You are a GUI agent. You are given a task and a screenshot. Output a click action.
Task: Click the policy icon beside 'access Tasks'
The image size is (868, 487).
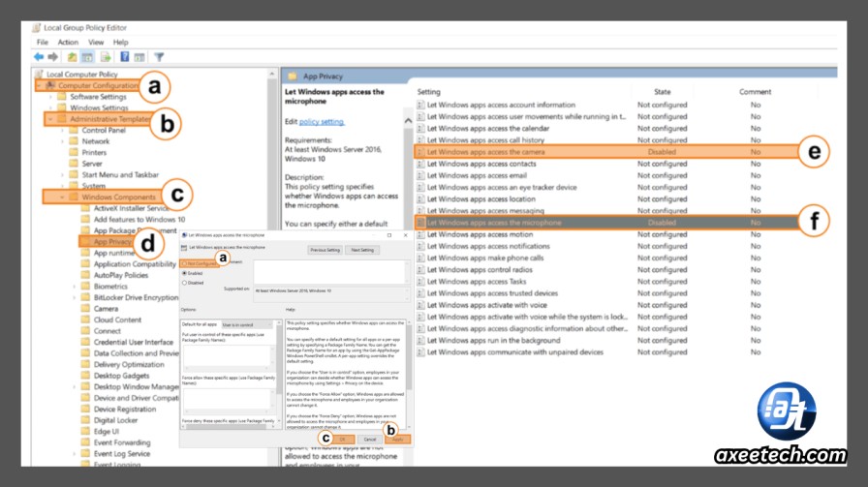coord(421,282)
